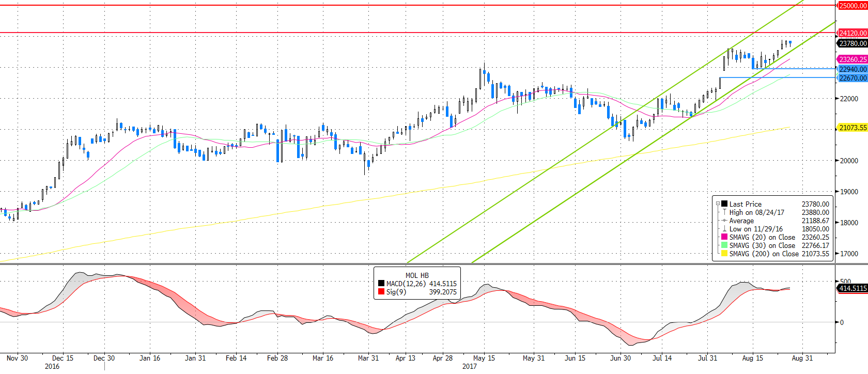Click the 'May 31' date axis label
Viewport: 868px width, 374px height.
point(534,358)
